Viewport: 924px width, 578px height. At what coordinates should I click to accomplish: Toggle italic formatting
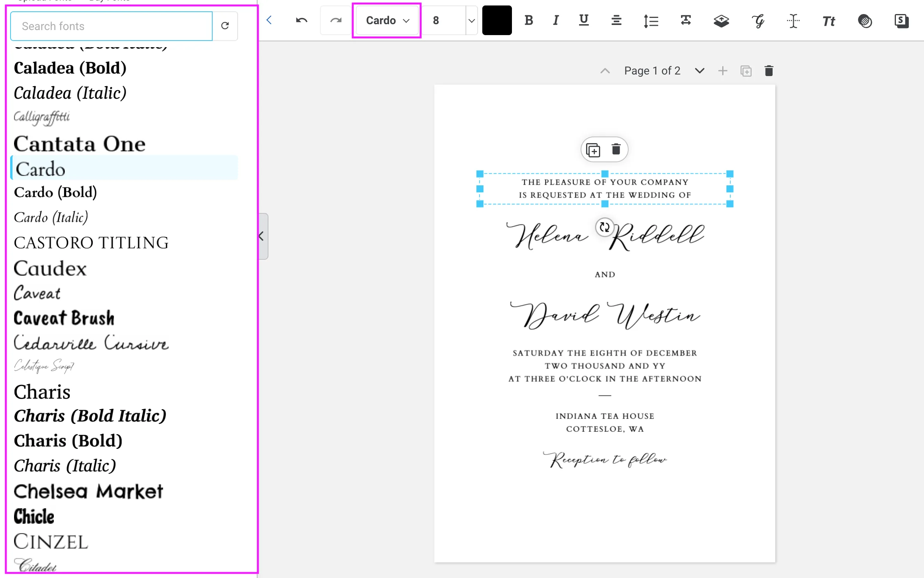[555, 20]
